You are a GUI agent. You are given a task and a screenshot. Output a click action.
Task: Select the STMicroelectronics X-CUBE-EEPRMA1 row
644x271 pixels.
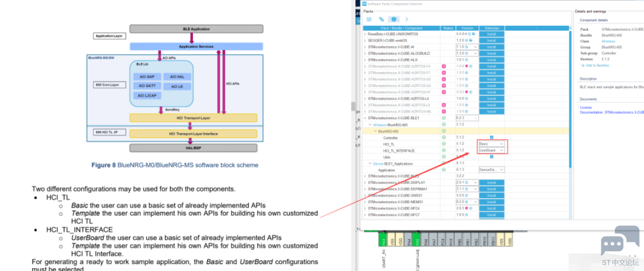coord(466,189)
